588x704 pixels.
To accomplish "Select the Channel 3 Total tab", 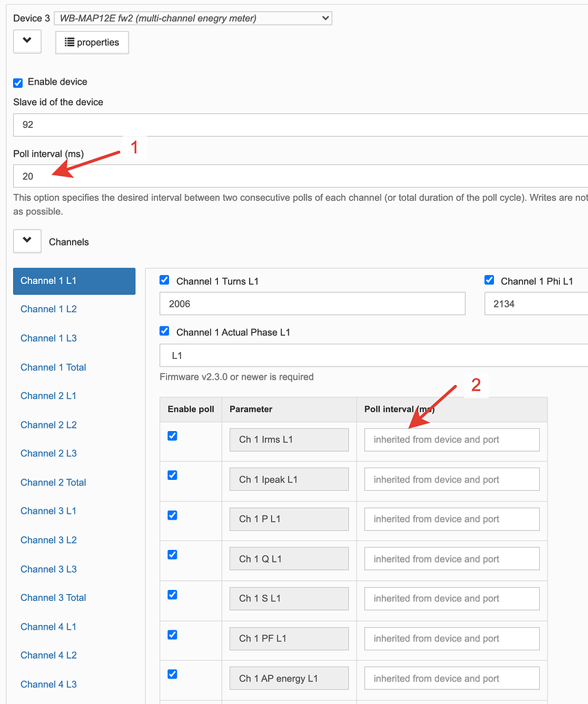I will (x=54, y=597).
